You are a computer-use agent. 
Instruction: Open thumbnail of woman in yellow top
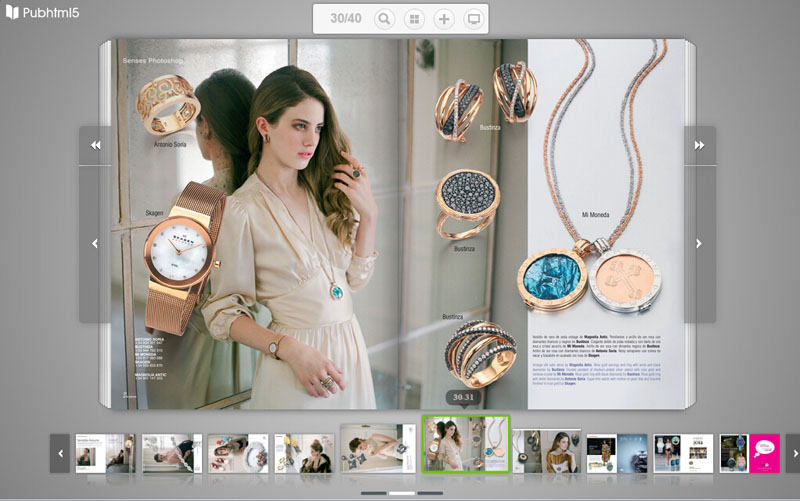tap(547, 451)
